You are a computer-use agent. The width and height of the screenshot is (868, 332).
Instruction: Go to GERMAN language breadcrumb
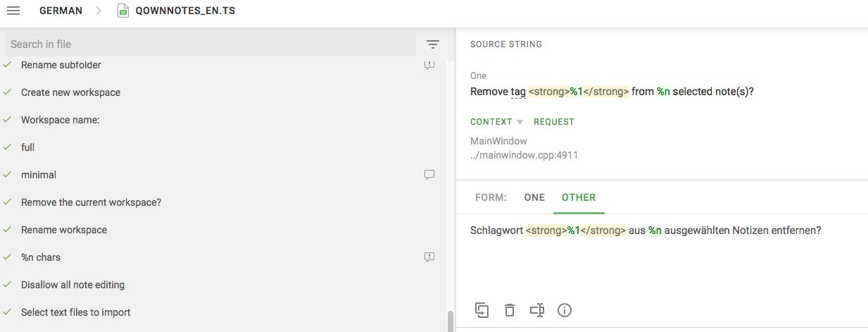(x=61, y=11)
